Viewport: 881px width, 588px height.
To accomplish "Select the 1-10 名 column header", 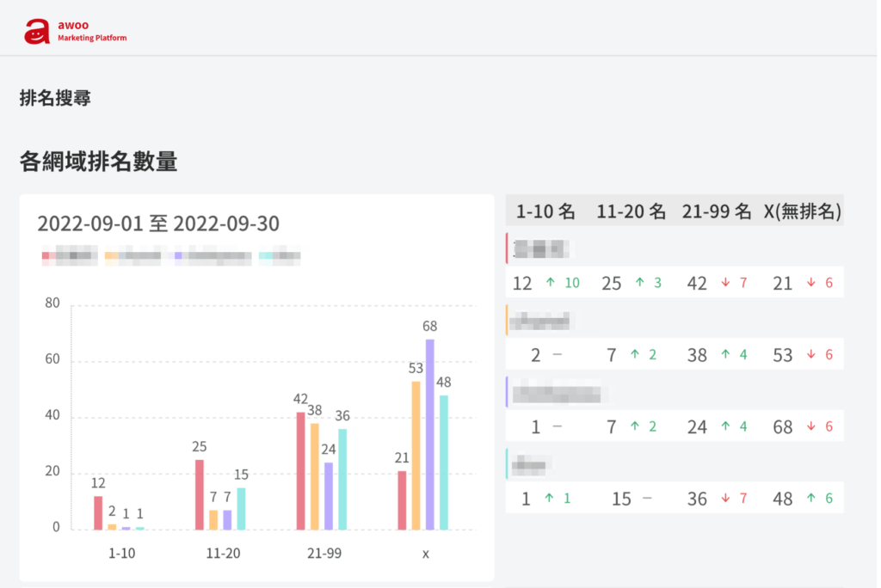I will 545,211.
